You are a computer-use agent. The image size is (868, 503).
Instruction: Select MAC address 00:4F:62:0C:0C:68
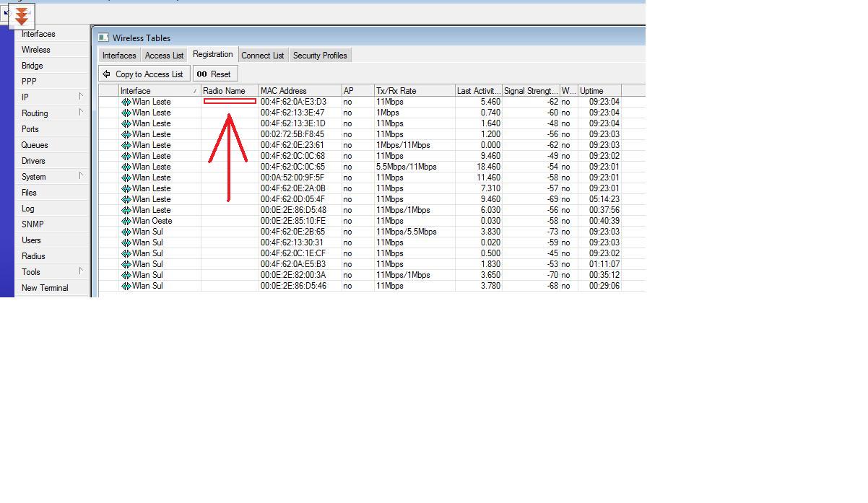tap(292, 156)
